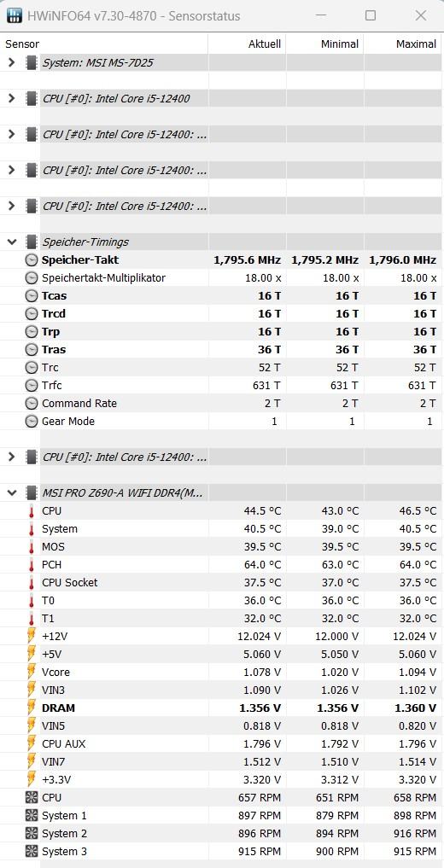Screen dimensions: 444x868
Task: Click the fan icon beside CPU RPM row
Action: 32,798
